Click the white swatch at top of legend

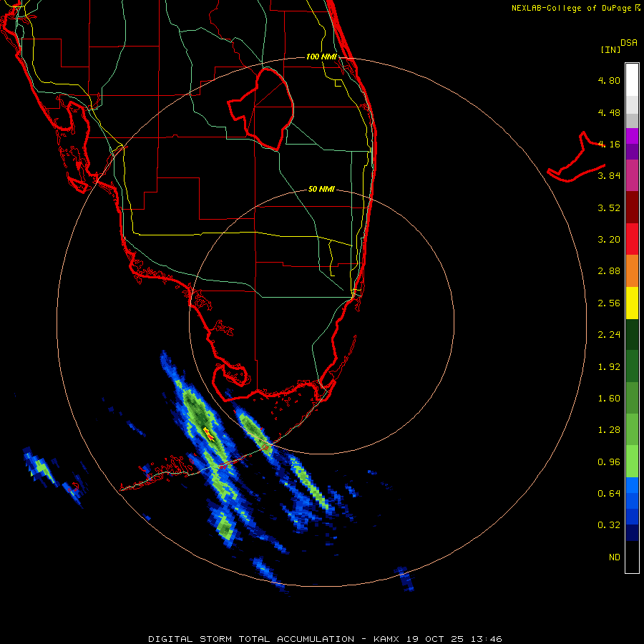pyautogui.click(x=632, y=79)
